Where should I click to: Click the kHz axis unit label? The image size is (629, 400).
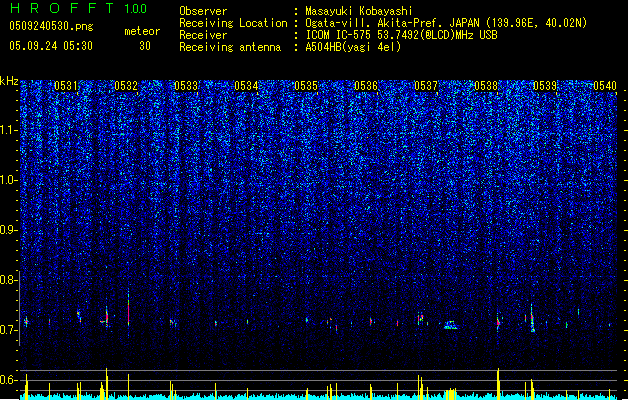pos(9,81)
